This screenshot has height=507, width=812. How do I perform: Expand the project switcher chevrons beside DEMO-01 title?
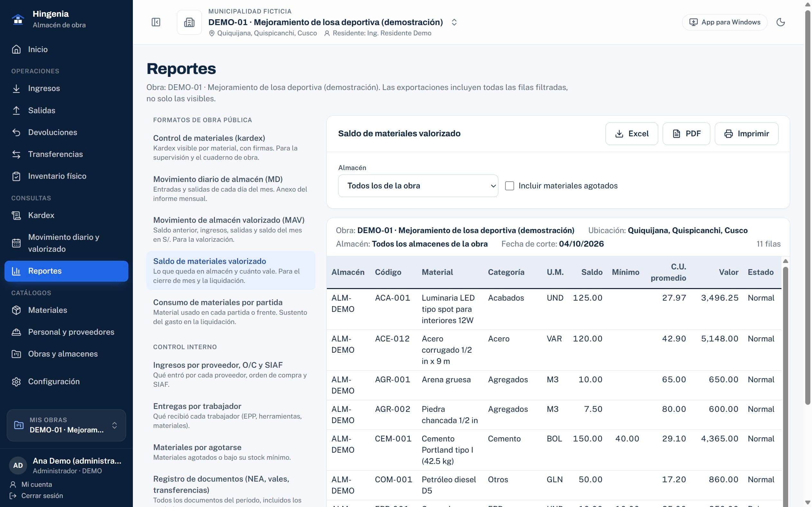[x=454, y=22]
